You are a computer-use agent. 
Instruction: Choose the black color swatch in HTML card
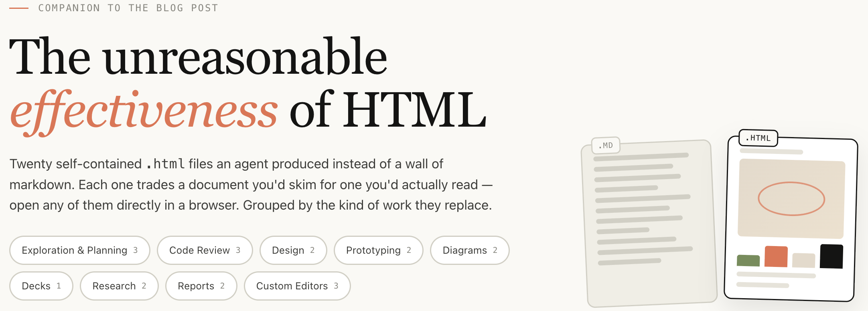(831, 256)
